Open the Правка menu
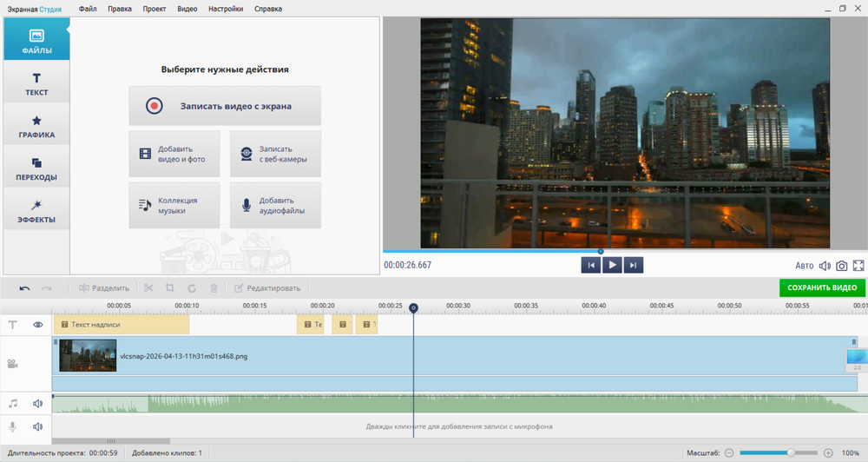This screenshot has width=868, height=462. pos(120,9)
